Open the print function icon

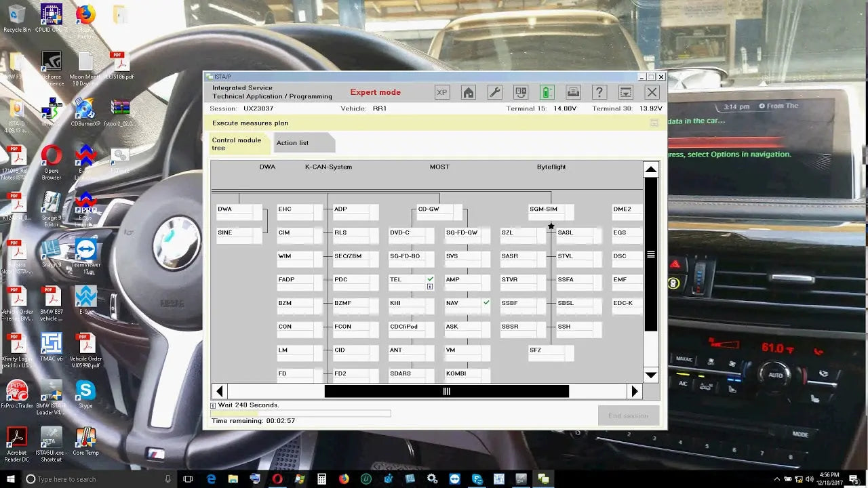(x=573, y=91)
